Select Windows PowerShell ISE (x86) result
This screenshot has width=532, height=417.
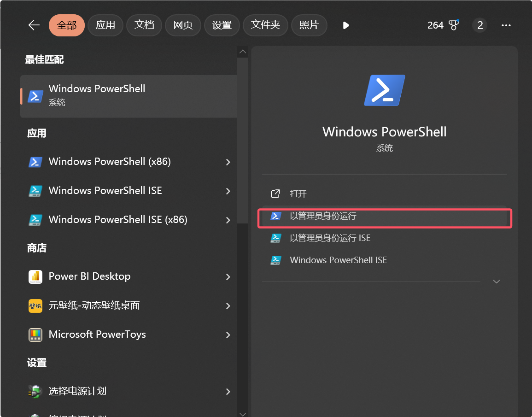coord(129,220)
